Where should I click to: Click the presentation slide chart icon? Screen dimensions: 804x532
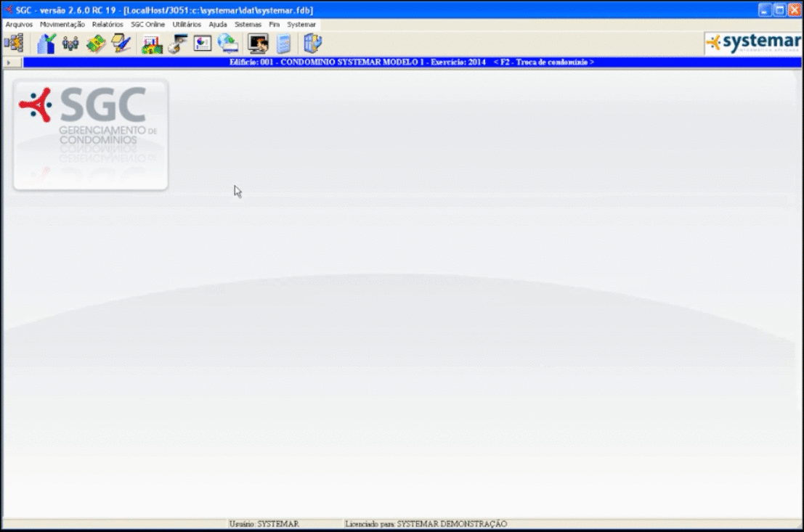(x=203, y=44)
